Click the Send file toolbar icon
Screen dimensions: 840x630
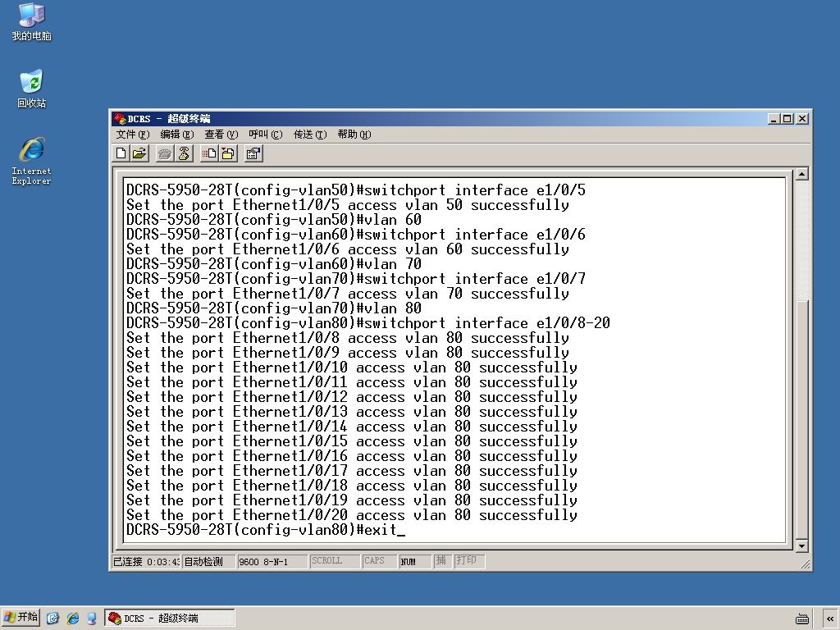pos(209,153)
